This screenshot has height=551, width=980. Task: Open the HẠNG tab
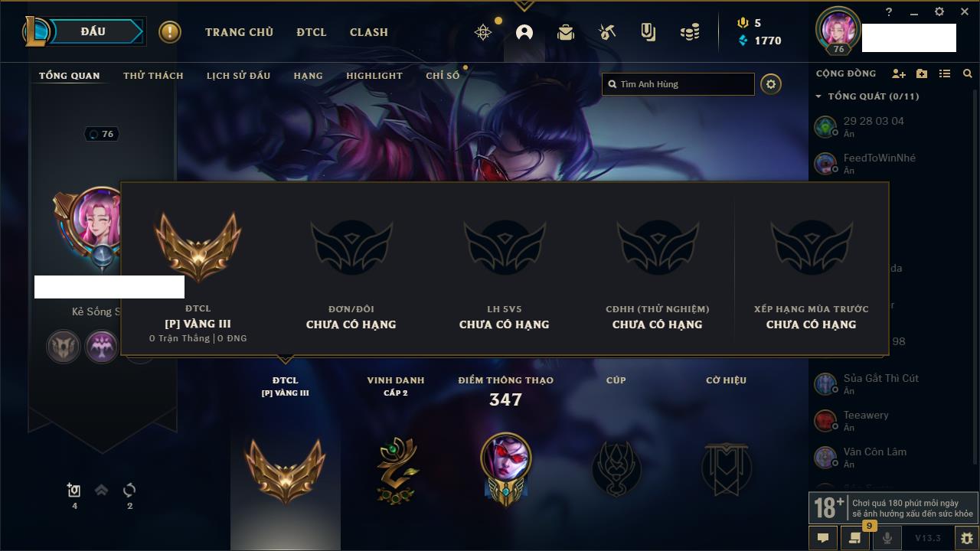[308, 76]
